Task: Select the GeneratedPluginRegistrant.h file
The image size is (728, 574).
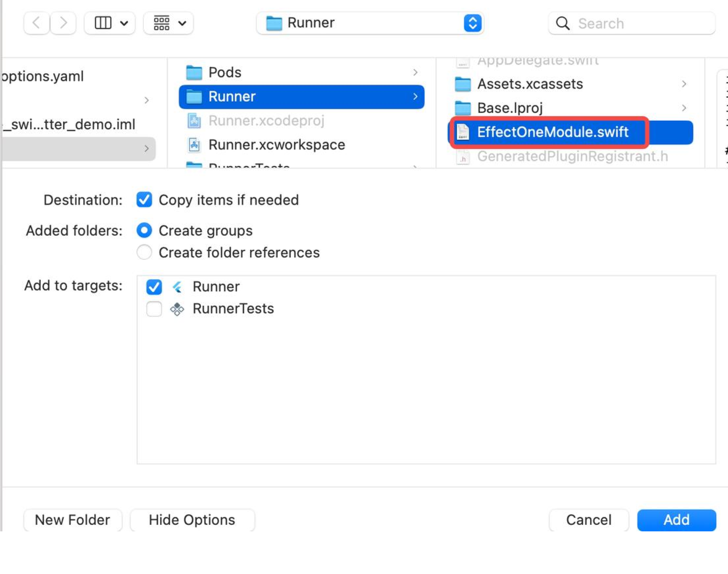Action: coord(570,156)
